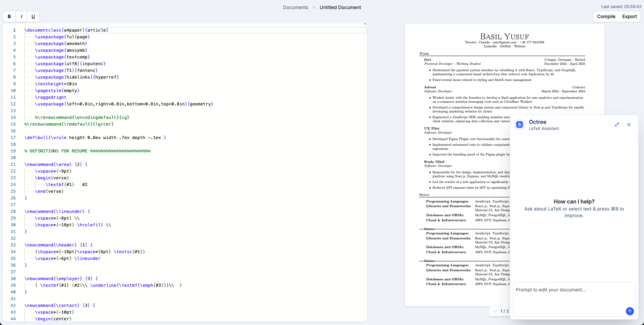Export the document

coord(629,16)
